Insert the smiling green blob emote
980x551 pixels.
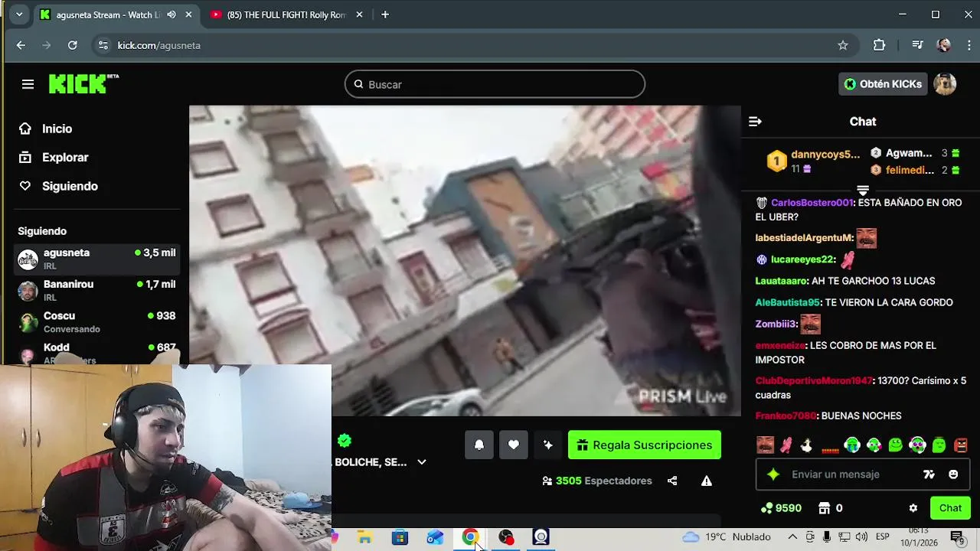895,445
